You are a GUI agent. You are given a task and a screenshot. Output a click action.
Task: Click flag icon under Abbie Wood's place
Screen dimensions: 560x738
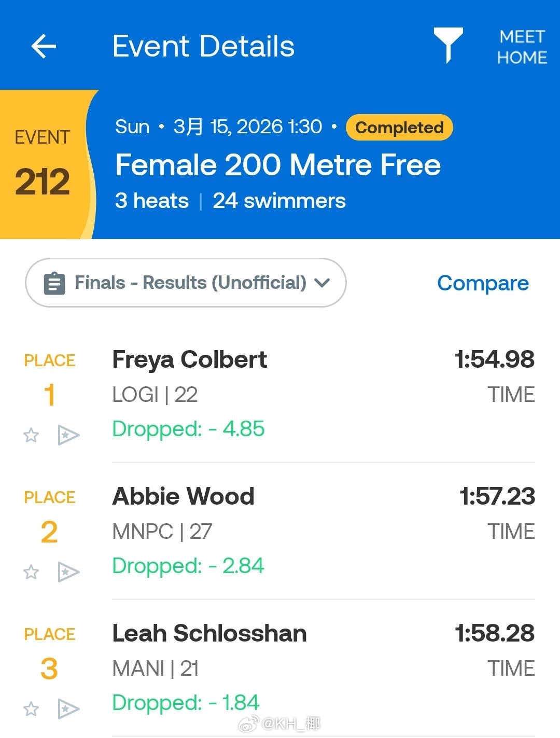coord(68,572)
